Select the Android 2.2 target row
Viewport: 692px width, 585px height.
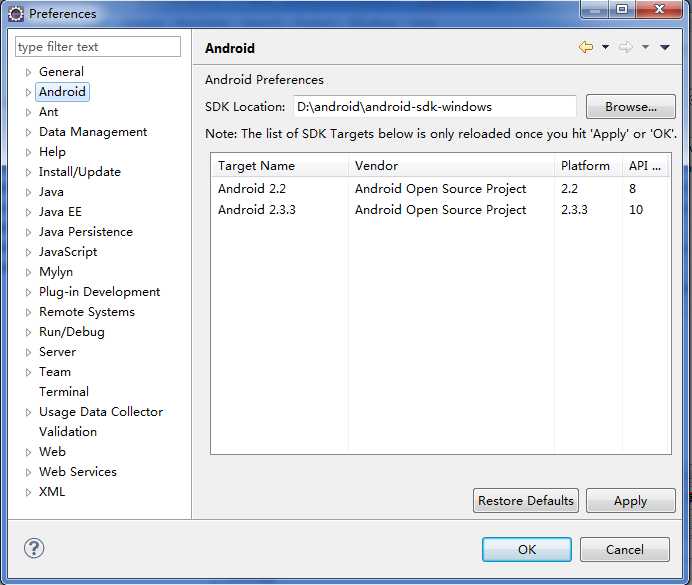point(441,189)
